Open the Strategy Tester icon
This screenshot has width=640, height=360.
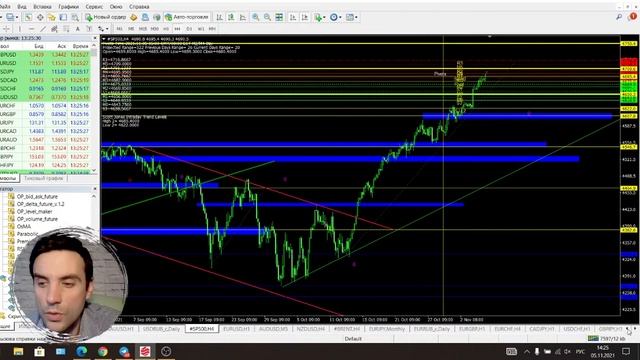75,17
